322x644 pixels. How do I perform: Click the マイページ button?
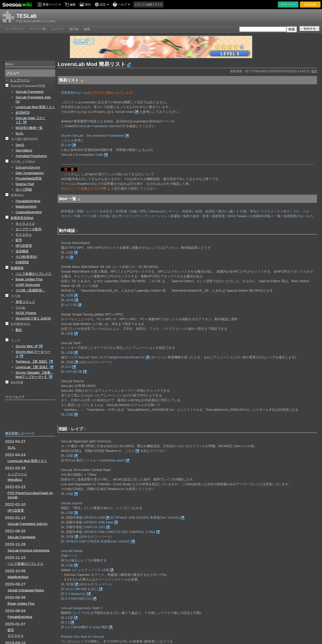click(x=288, y=5)
